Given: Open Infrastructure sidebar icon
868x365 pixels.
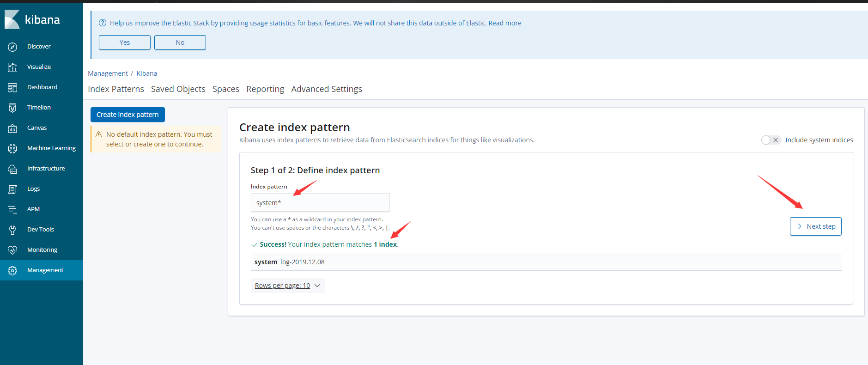Looking at the screenshot, I should click(12, 169).
